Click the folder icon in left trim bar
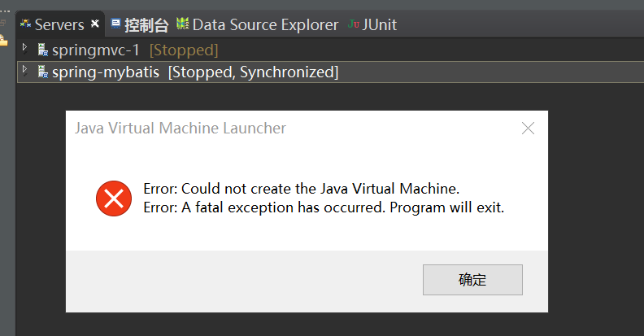This screenshot has width=644, height=336. point(3,40)
